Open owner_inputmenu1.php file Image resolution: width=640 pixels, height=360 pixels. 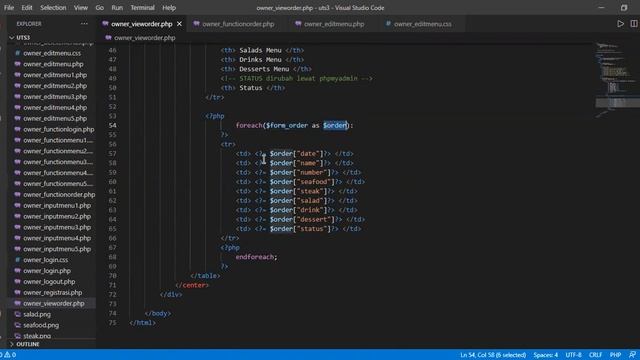57,206
